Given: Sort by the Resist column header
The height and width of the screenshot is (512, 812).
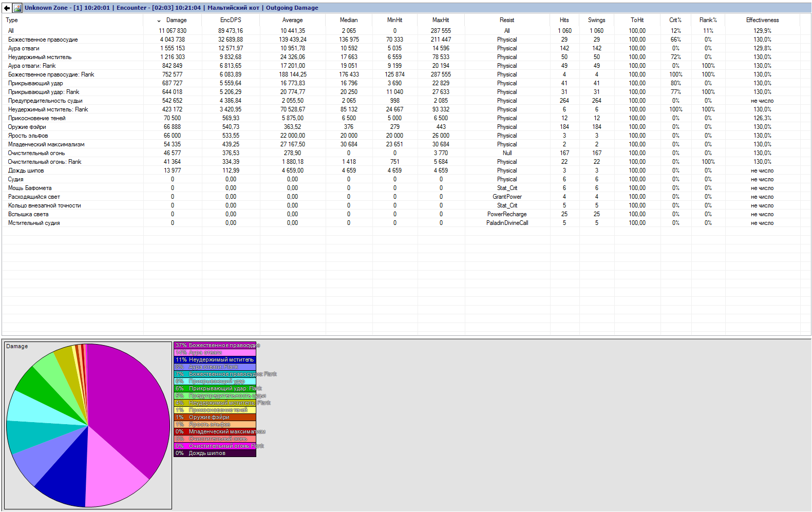Looking at the screenshot, I should coord(507,20).
